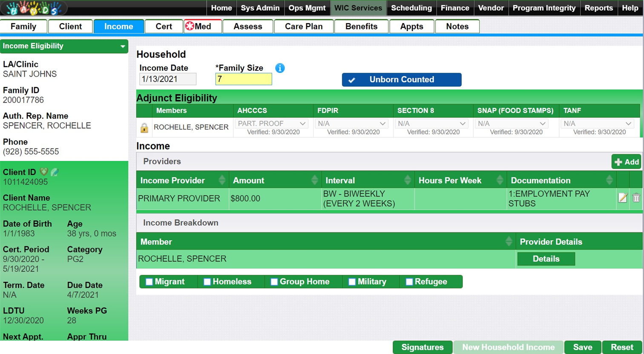Screen dimensions: 644x354
Task: Sort the Amount column
Action: click(314, 180)
